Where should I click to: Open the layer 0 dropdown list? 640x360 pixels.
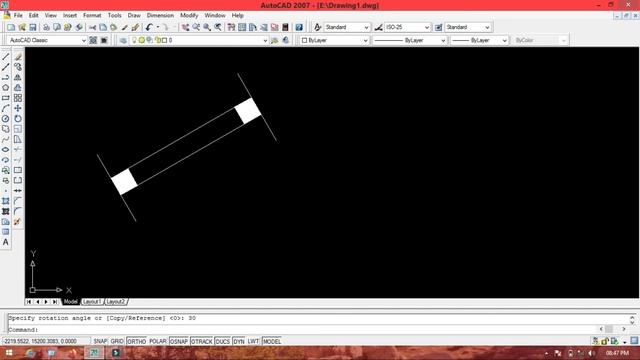198,40
